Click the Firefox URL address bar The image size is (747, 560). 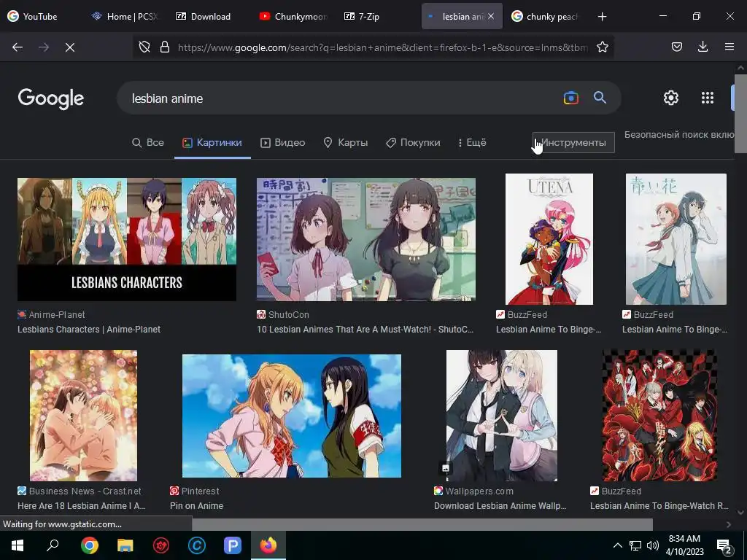[x=381, y=47]
